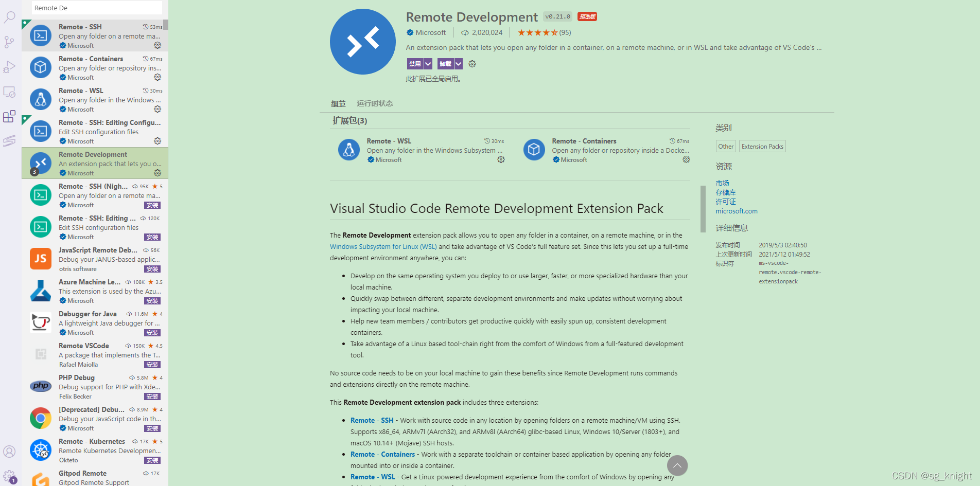Install PHP Debug extension
The width and height of the screenshot is (980, 486).
(x=152, y=397)
